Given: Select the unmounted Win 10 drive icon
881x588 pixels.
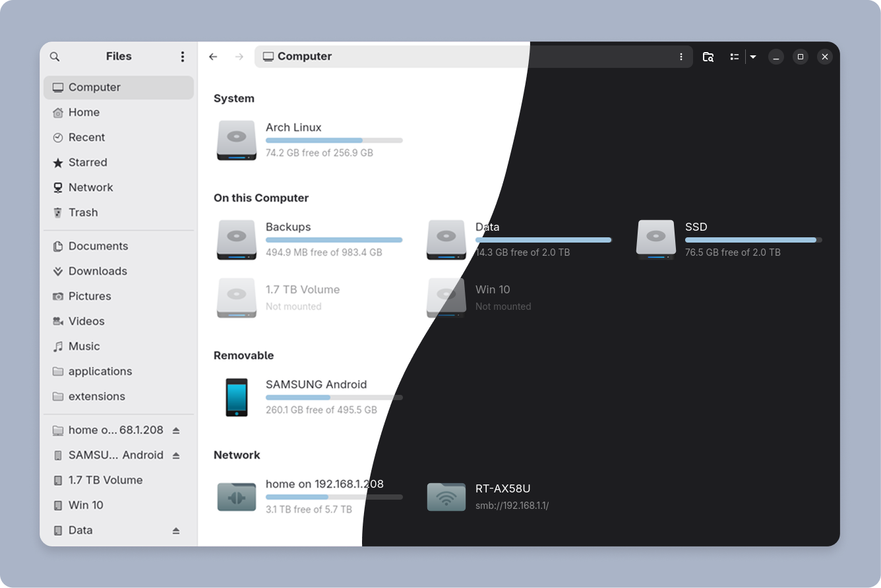Looking at the screenshot, I should (446, 299).
